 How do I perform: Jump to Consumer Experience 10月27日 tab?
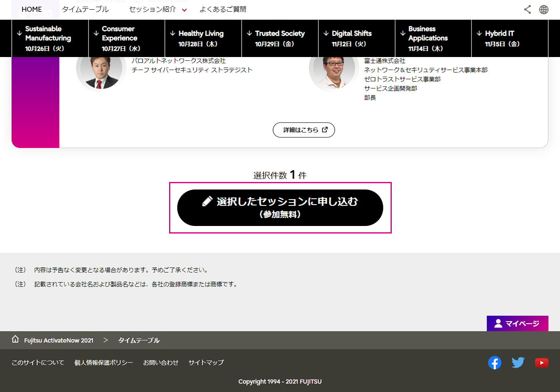[x=127, y=38]
